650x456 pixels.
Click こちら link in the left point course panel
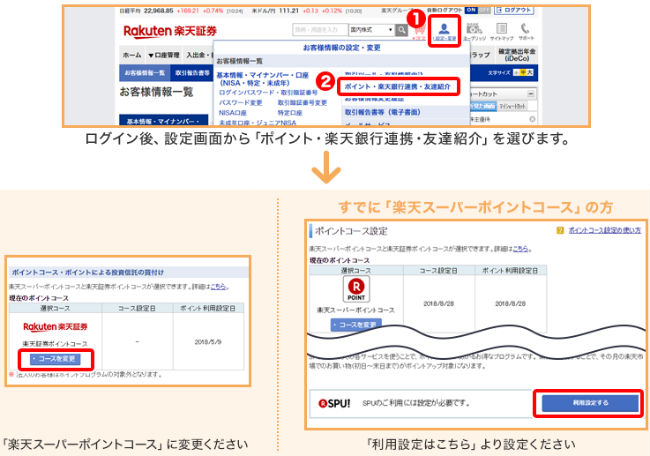click(x=219, y=286)
